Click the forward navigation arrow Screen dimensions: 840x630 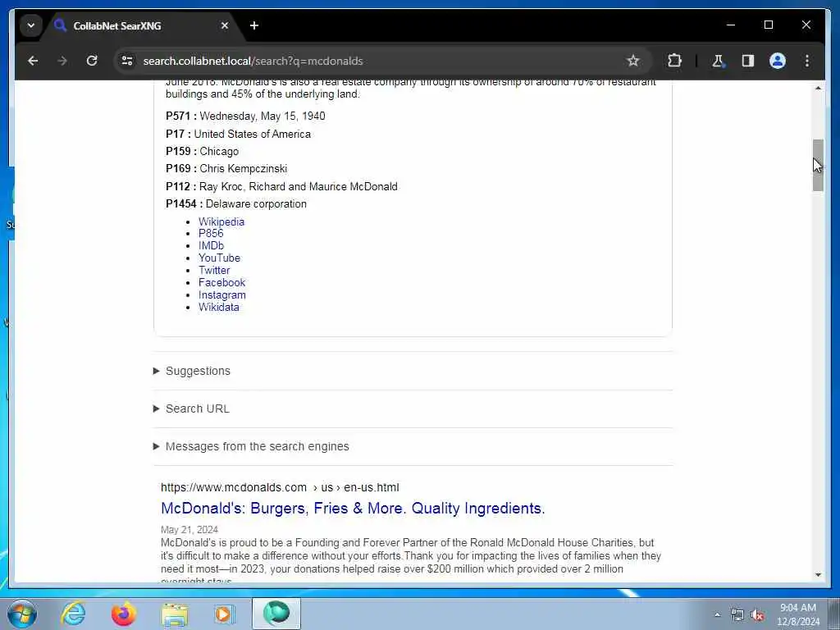62,61
